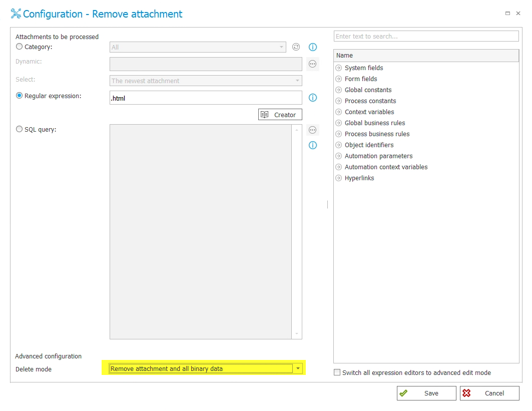The height and width of the screenshot is (411, 532).
Task: Expand the Hyperlinks arrow icon
Action: [x=339, y=178]
